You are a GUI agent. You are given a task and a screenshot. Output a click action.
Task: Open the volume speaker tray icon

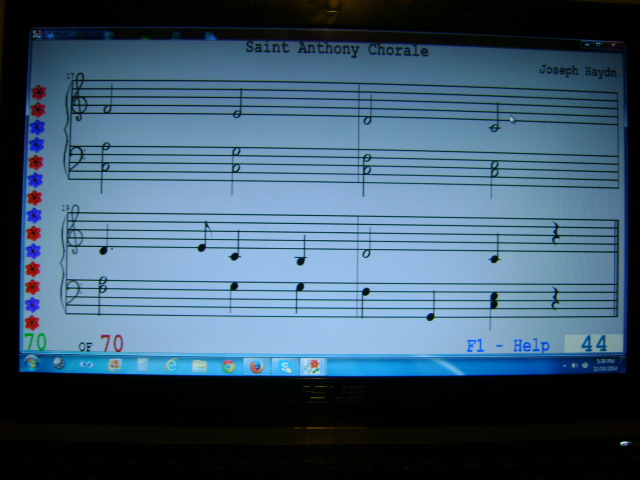575,365
